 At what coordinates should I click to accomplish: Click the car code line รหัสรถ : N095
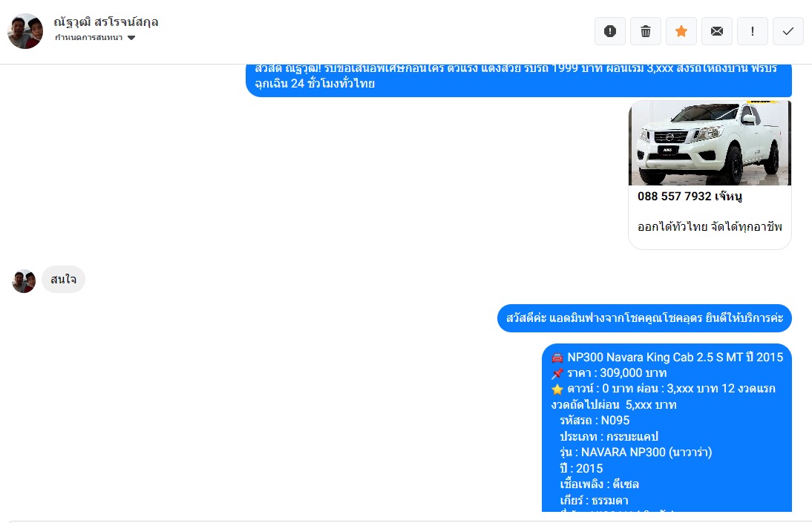pyautogui.click(x=595, y=421)
